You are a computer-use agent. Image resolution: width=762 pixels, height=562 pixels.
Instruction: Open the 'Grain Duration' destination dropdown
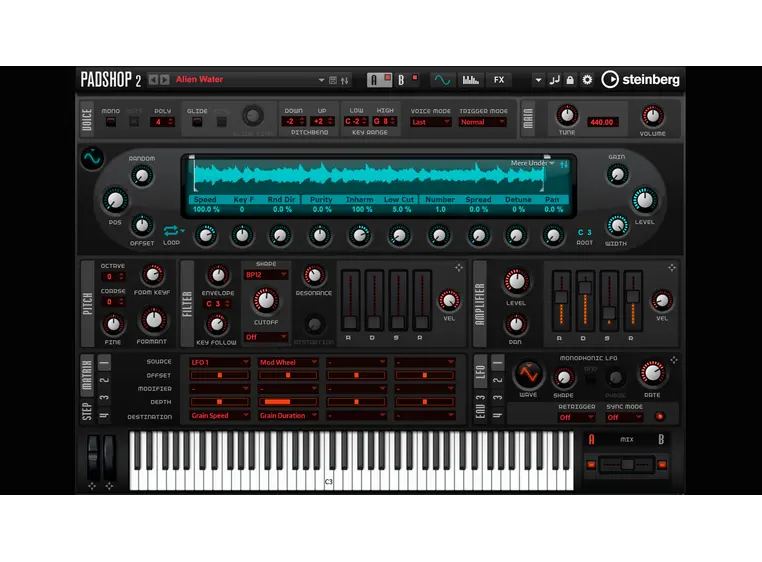pos(288,416)
